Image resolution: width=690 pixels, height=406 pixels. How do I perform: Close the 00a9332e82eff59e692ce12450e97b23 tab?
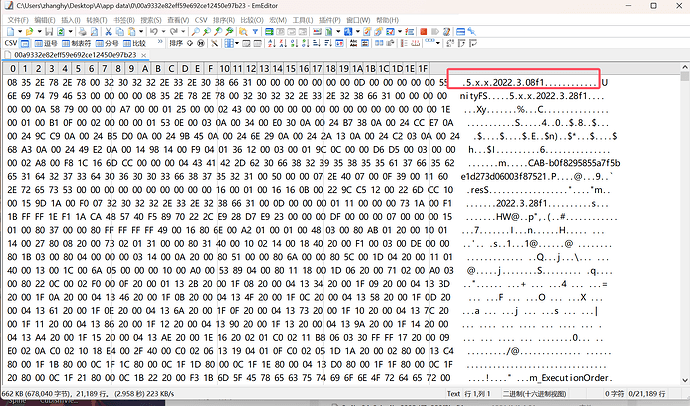tap(143, 55)
